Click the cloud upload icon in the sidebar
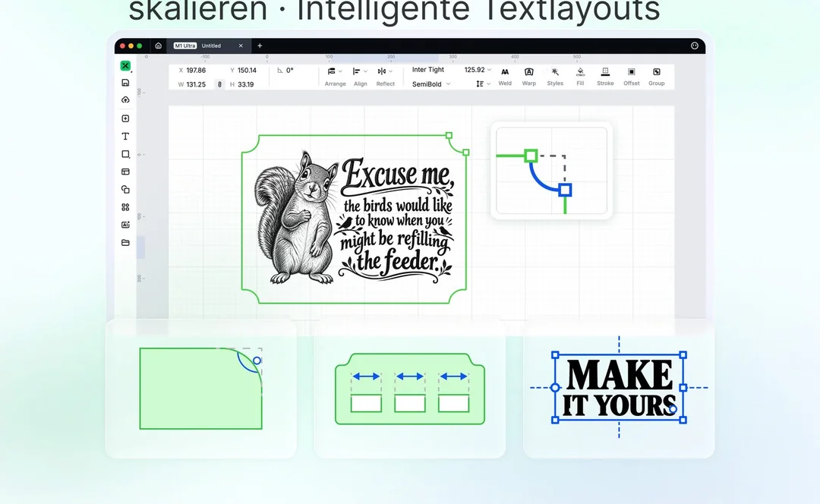820x504 pixels. pyautogui.click(x=125, y=100)
